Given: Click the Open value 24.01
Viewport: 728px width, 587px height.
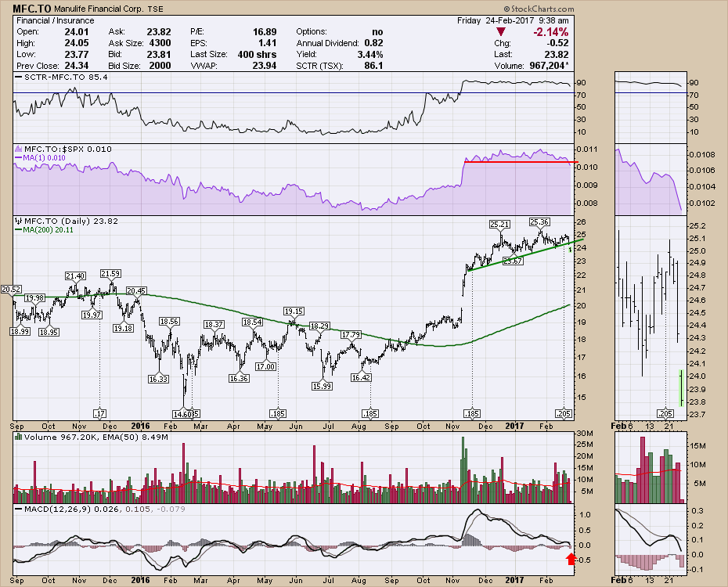Looking at the screenshot, I should [x=77, y=31].
